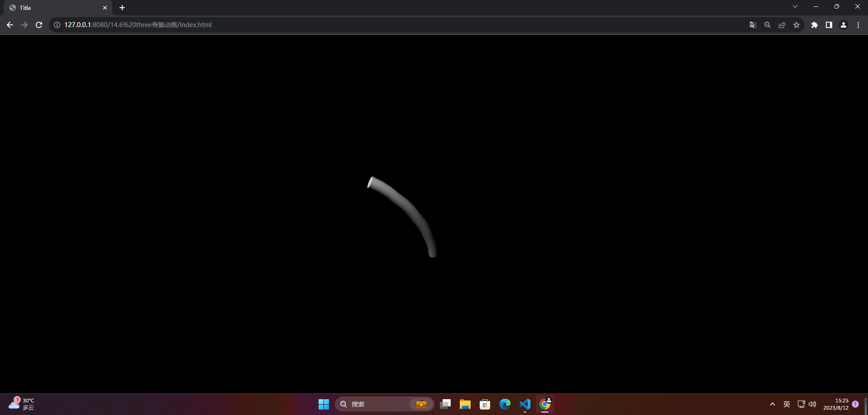The image size is (868, 415).
Task: Launch Microsoft Edge from the taskbar
Action: (505, 404)
